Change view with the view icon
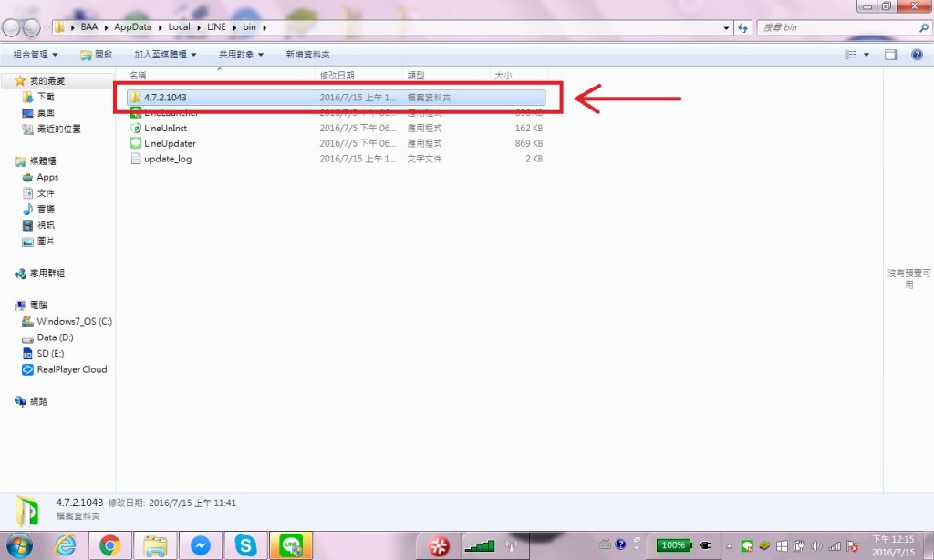This screenshot has height=560, width=934. [850, 54]
